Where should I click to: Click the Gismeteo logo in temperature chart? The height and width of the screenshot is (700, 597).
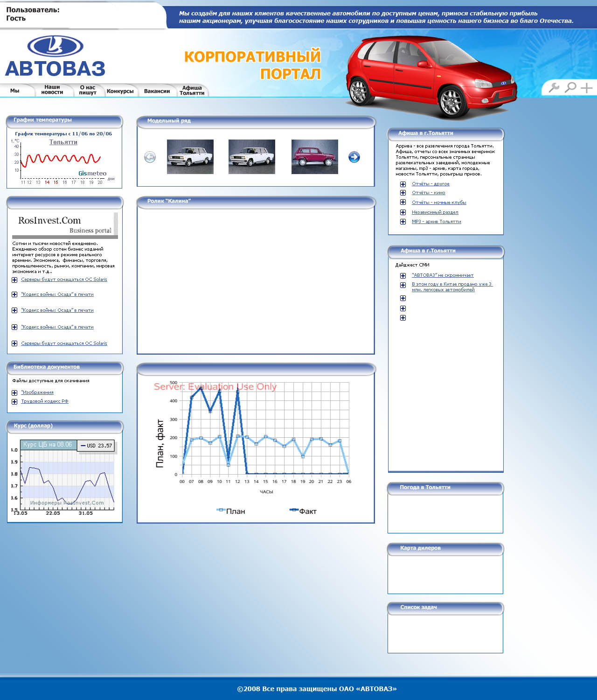tap(92, 174)
